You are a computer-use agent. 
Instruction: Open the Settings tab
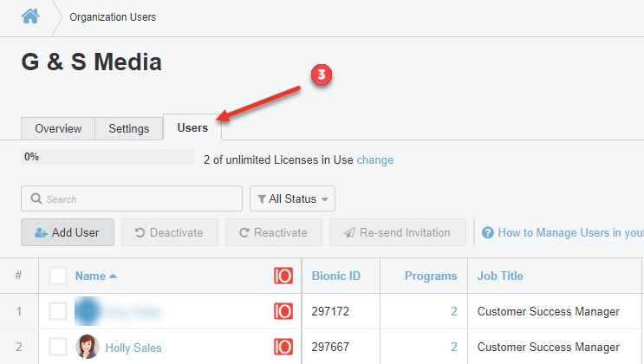click(128, 128)
